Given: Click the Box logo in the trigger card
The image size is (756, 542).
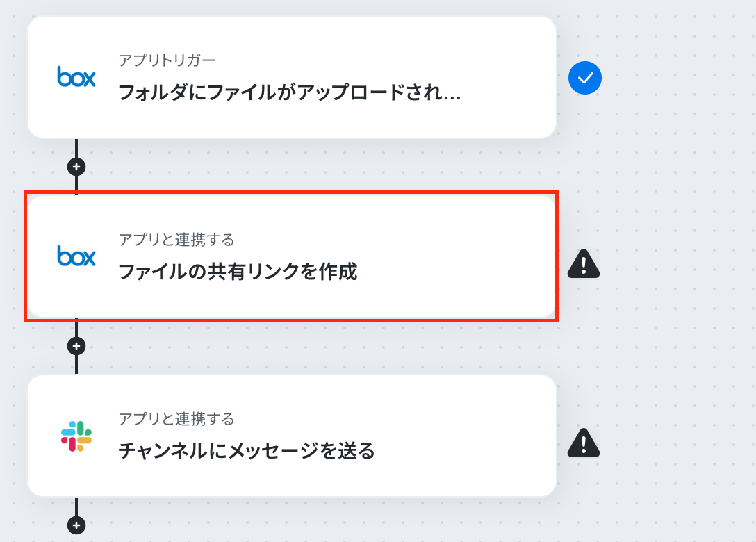Looking at the screenshot, I should click(x=76, y=76).
